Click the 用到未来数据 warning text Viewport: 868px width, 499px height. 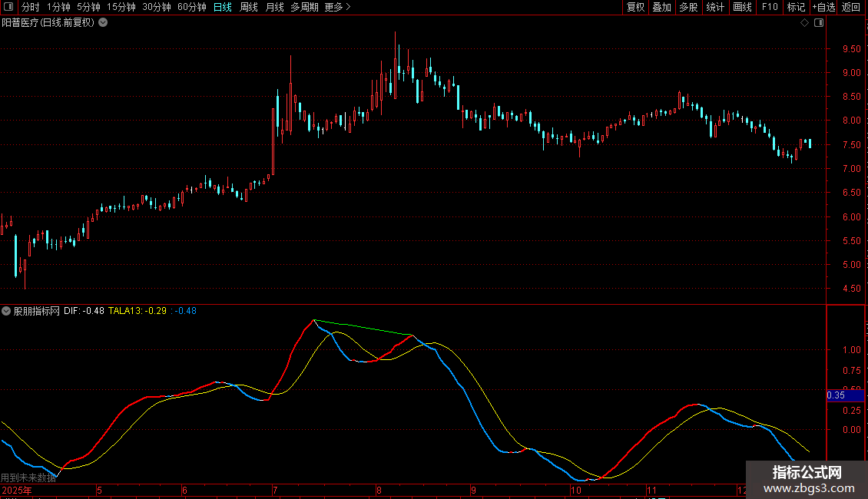pos(28,478)
